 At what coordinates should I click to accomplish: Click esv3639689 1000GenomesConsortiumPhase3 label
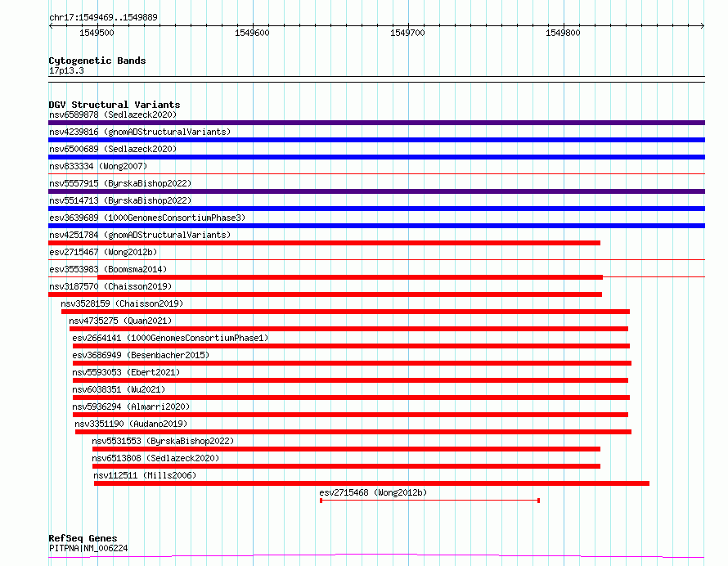[x=147, y=218]
